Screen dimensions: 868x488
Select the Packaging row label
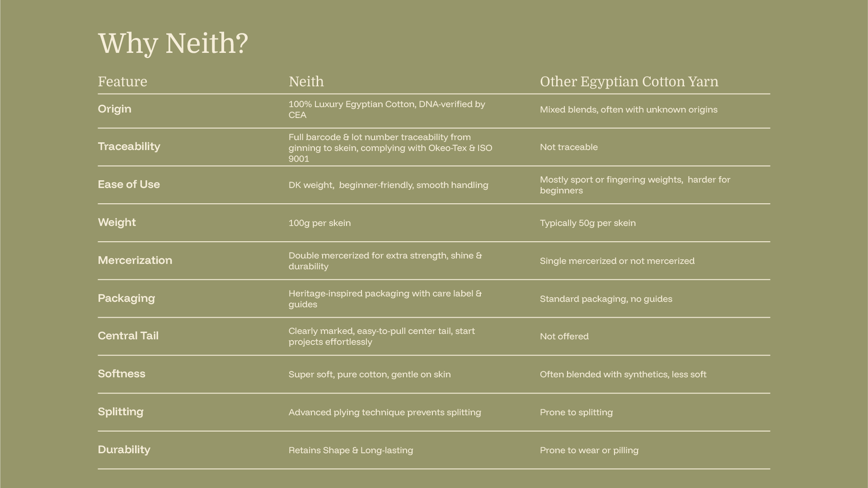coord(126,299)
